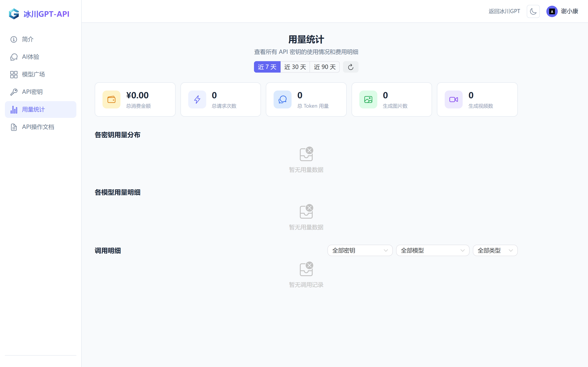The width and height of the screenshot is (588, 367).
Task: Click the 总Token用量 stat card
Action: click(306, 99)
